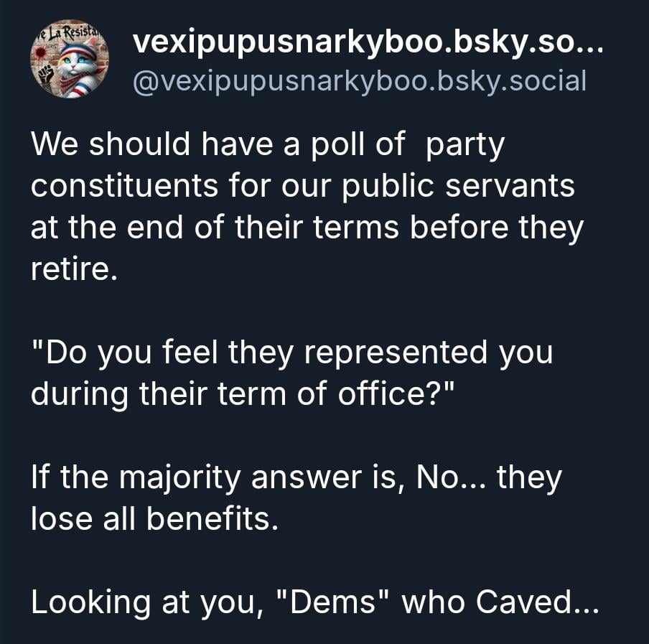Open the vexipupusnarkyboo profile avatar
649x644 pixels.
pos(69,59)
